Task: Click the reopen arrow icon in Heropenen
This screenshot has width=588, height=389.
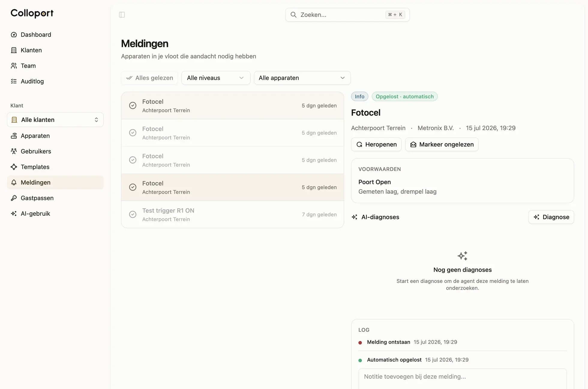Action: [359, 145]
